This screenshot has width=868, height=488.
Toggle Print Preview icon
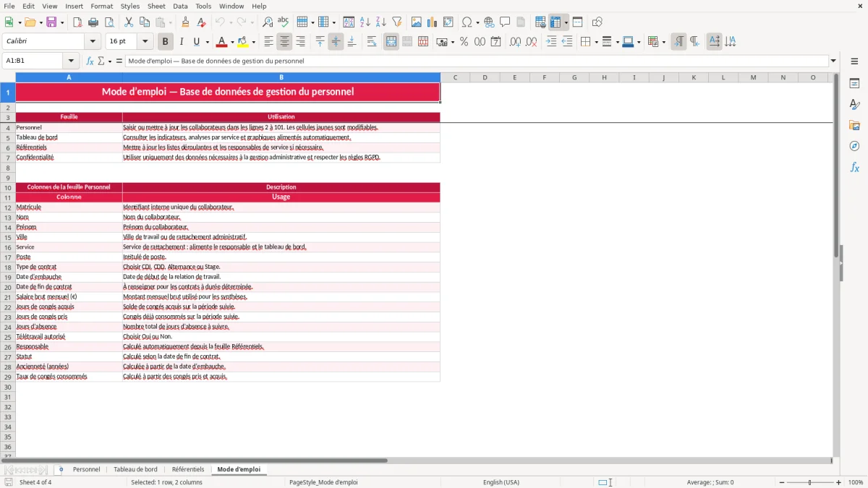[109, 22]
